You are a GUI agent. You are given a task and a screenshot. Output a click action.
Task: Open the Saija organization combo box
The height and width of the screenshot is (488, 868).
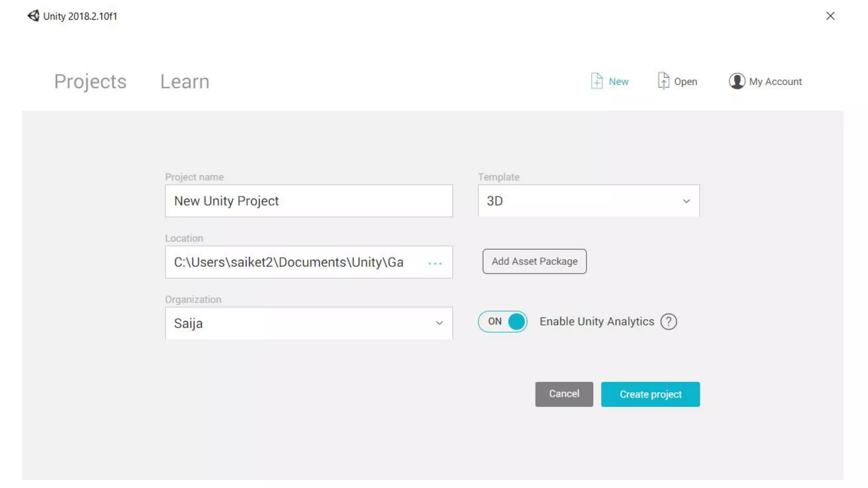(x=297, y=323)
